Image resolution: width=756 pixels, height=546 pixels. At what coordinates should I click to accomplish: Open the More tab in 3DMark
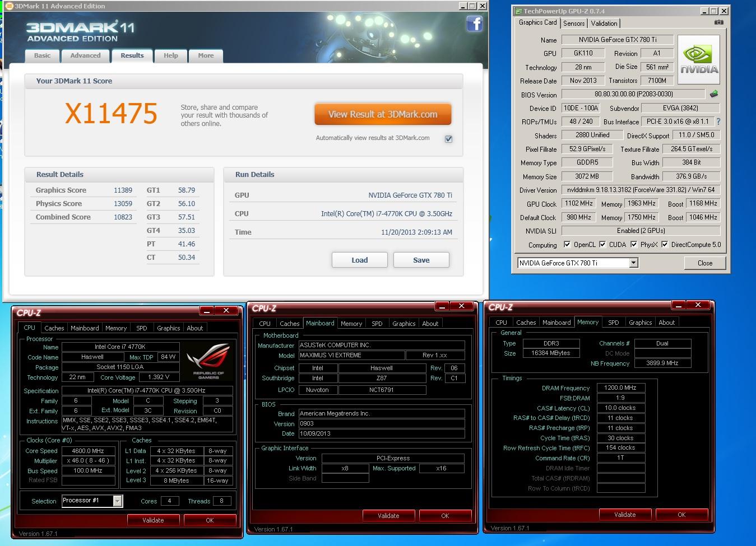click(206, 55)
